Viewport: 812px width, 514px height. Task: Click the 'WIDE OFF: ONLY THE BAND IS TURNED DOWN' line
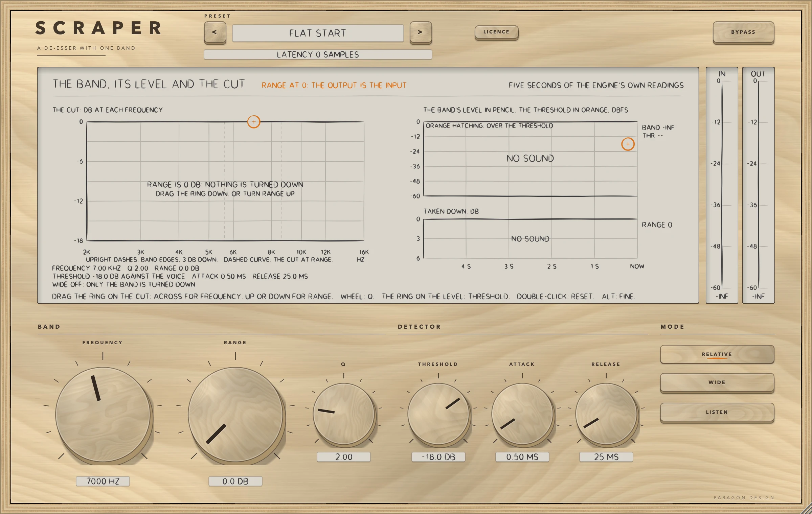[124, 284]
